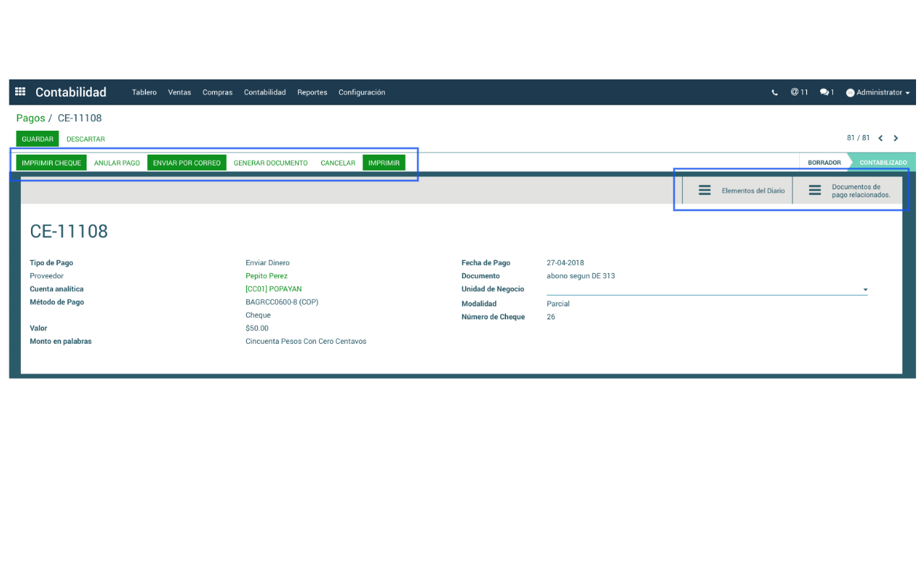The height and width of the screenshot is (578, 924).
Task: Open Documentos de pago relacionados button
Action: click(850, 191)
